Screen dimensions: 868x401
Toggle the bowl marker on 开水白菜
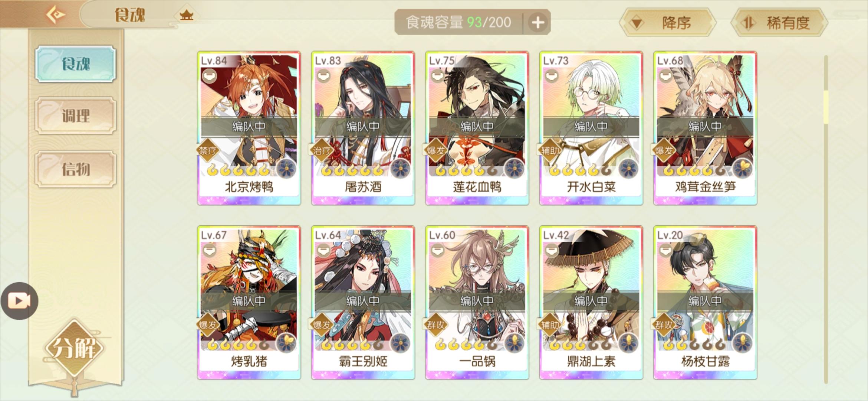click(x=552, y=76)
